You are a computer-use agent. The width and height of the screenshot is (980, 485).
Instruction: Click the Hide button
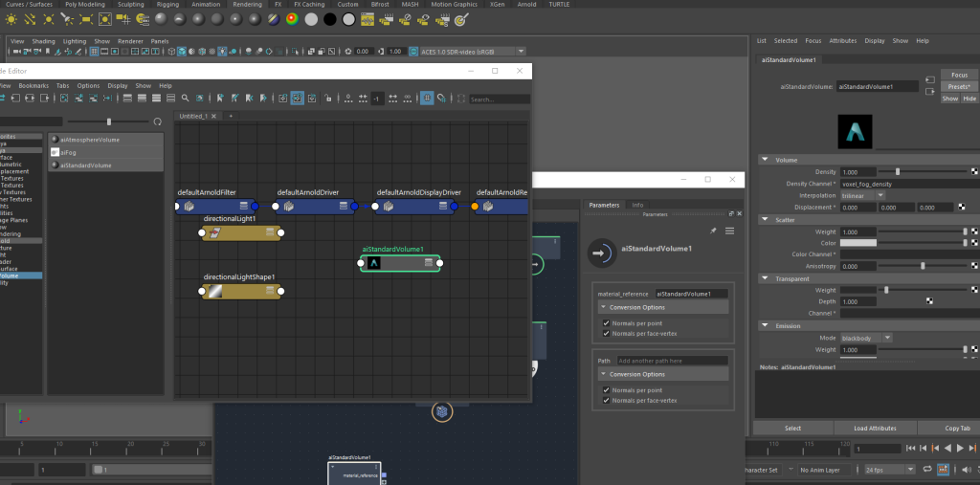tap(969, 99)
